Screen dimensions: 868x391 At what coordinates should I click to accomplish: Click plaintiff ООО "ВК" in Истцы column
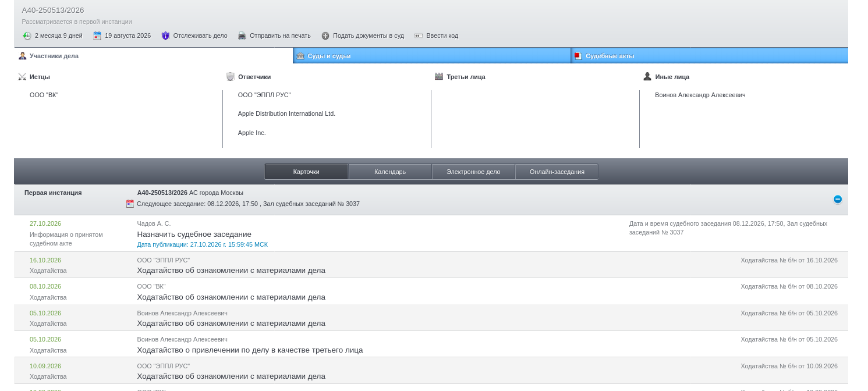coord(44,95)
